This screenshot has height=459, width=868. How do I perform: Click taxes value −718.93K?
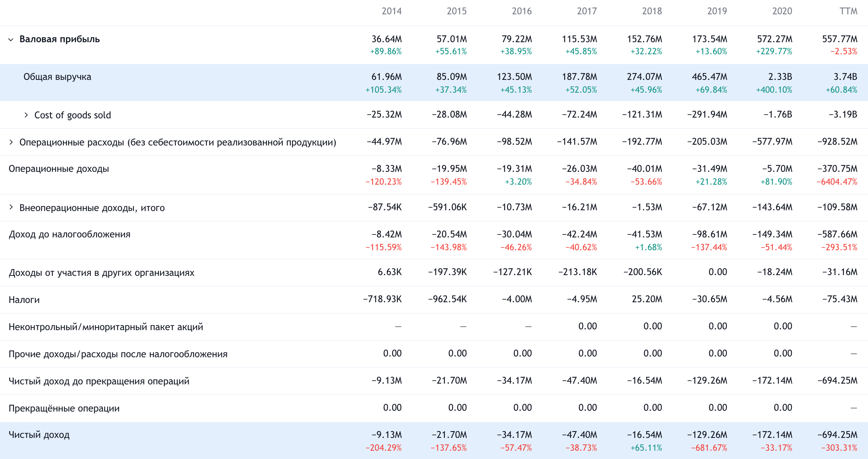(x=382, y=299)
